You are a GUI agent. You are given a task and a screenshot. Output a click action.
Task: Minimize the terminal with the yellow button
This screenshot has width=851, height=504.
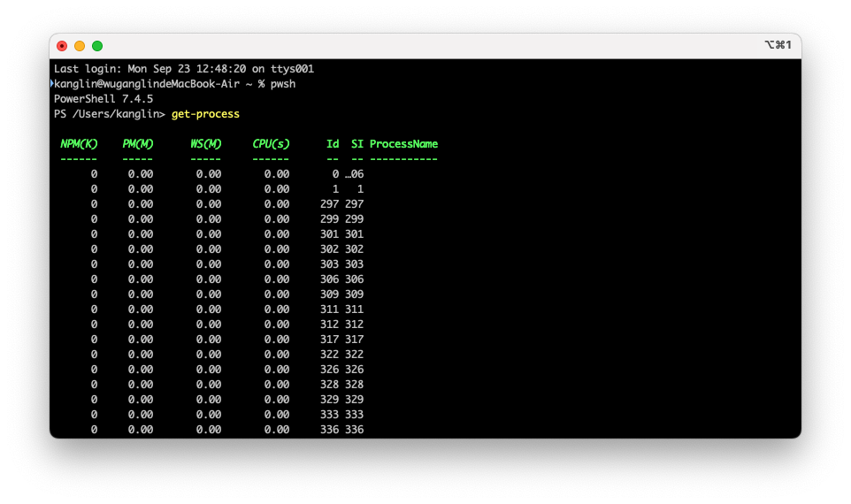pyautogui.click(x=80, y=46)
